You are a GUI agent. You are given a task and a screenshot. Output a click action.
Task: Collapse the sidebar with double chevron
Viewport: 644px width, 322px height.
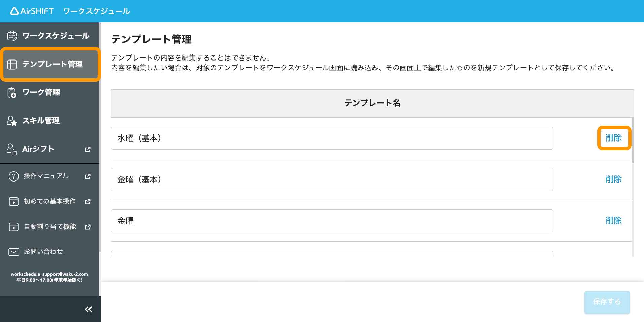click(x=88, y=309)
